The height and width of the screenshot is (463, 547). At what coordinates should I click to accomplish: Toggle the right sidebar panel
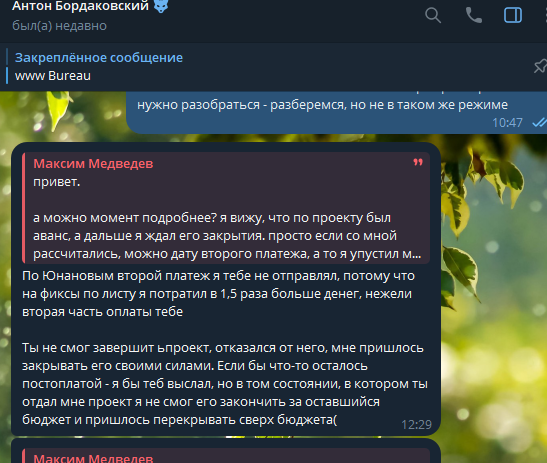513,15
